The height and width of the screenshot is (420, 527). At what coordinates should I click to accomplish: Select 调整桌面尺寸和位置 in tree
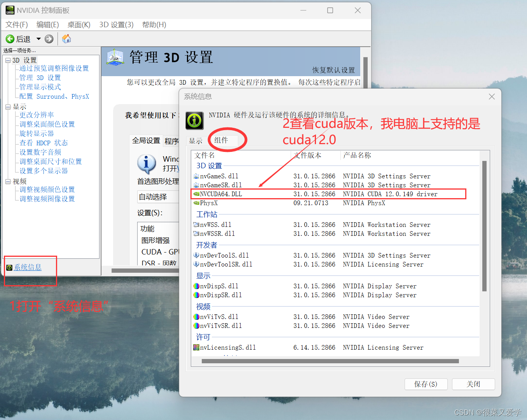[x=51, y=162]
